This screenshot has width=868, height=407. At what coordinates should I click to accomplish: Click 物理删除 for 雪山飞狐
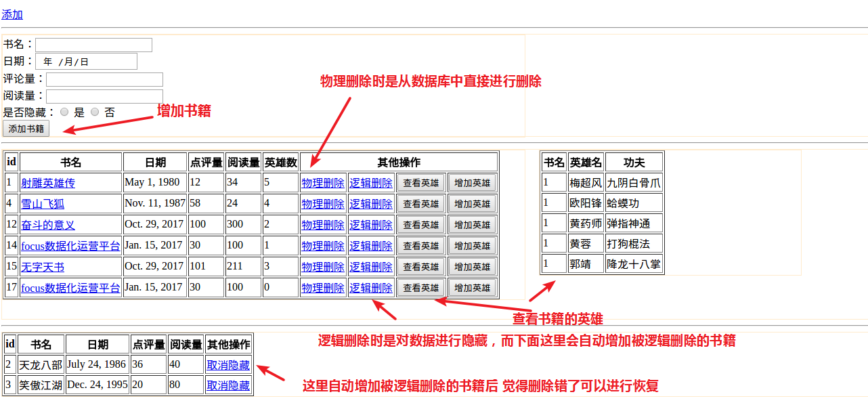[x=323, y=204]
